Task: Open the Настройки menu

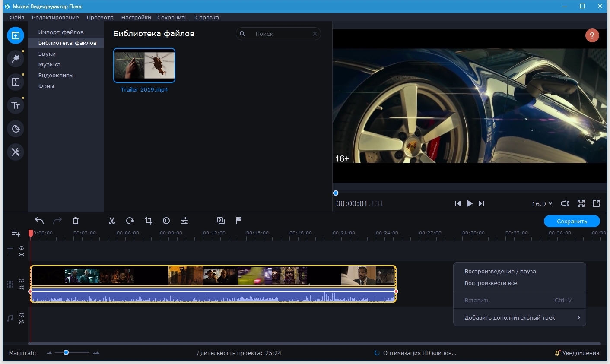Action: pos(136,18)
